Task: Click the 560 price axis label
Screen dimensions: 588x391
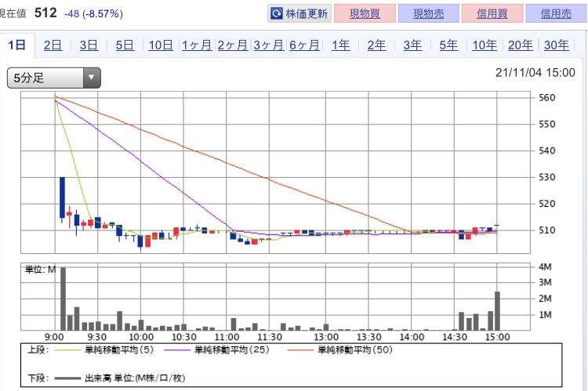Action: [x=546, y=98]
